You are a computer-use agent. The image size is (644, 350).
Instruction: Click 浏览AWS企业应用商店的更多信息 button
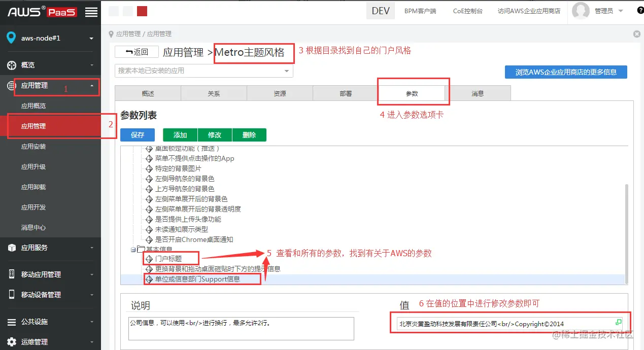point(566,72)
